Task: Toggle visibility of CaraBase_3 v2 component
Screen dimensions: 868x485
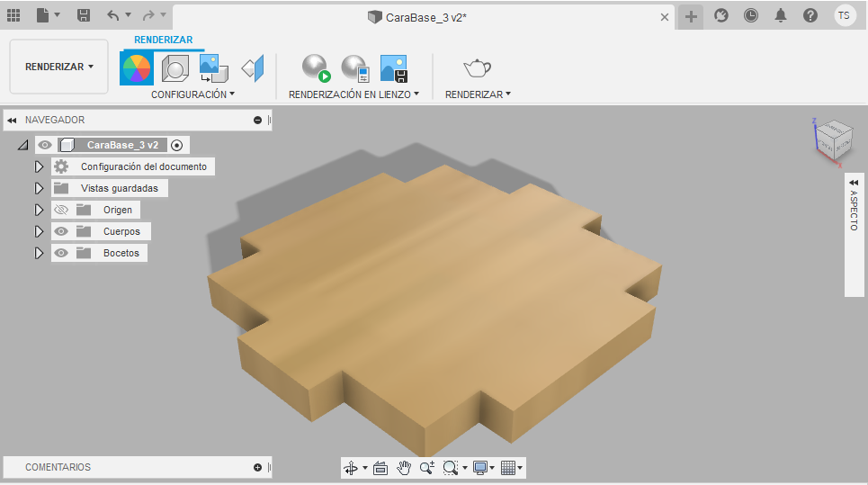Action: [x=45, y=145]
